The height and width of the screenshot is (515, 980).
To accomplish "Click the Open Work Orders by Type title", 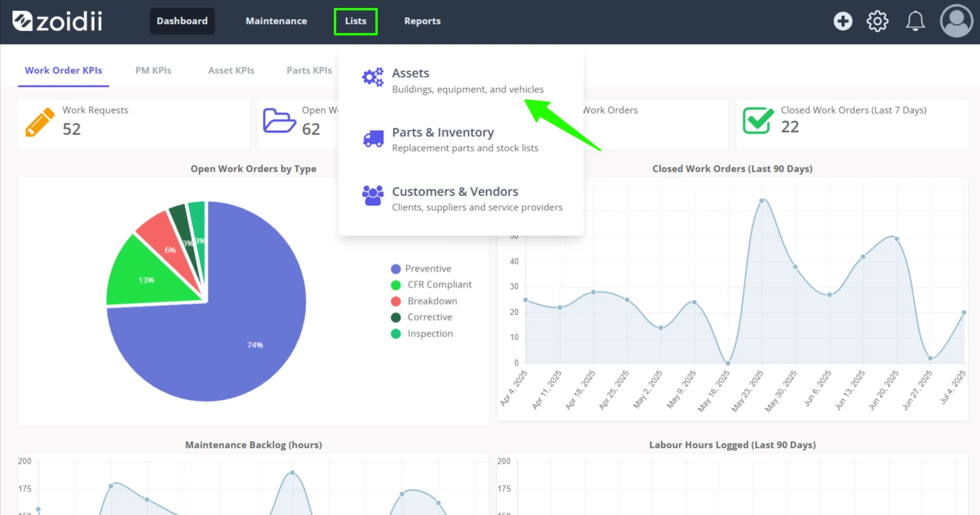I will coord(253,169).
